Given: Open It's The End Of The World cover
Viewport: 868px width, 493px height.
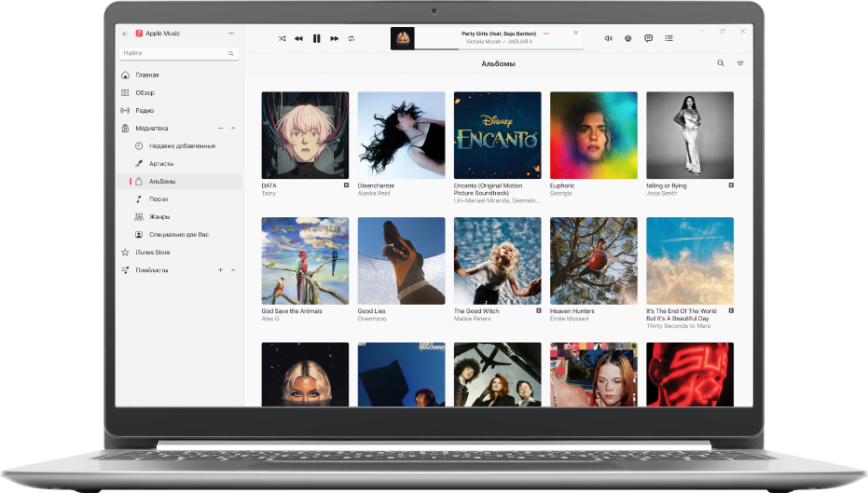Looking at the screenshot, I should pyautogui.click(x=690, y=261).
